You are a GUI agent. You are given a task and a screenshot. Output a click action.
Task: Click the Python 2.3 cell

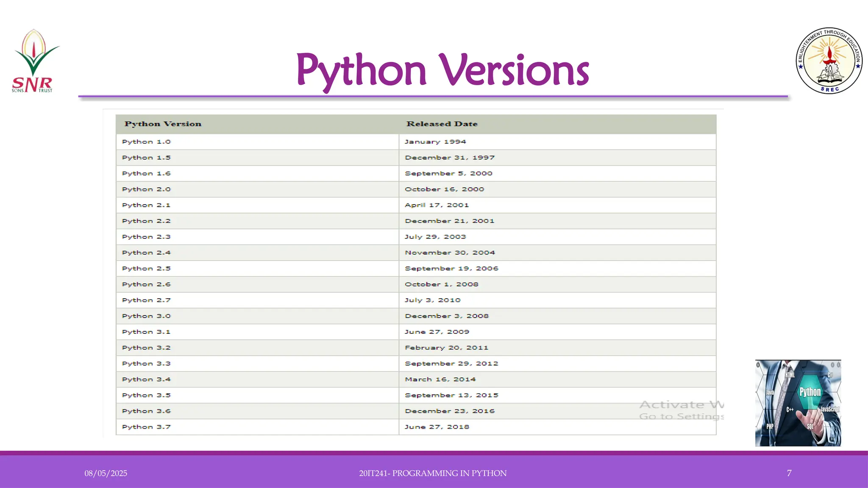257,237
